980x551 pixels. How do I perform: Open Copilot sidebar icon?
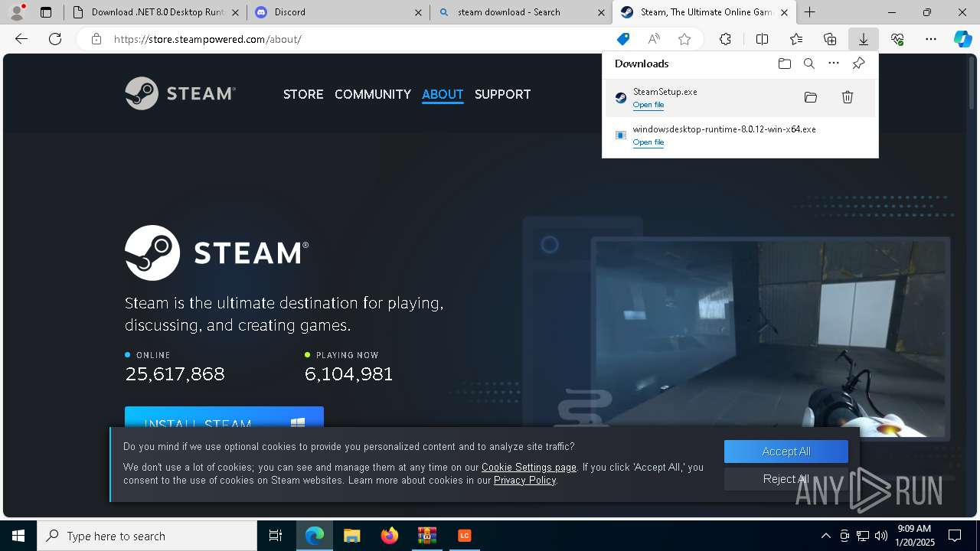point(963,39)
